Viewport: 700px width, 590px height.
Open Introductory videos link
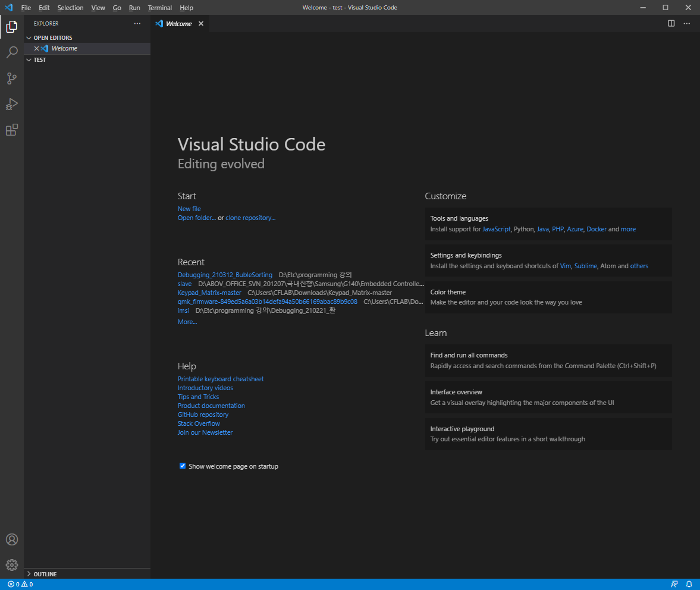click(x=205, y=388)
